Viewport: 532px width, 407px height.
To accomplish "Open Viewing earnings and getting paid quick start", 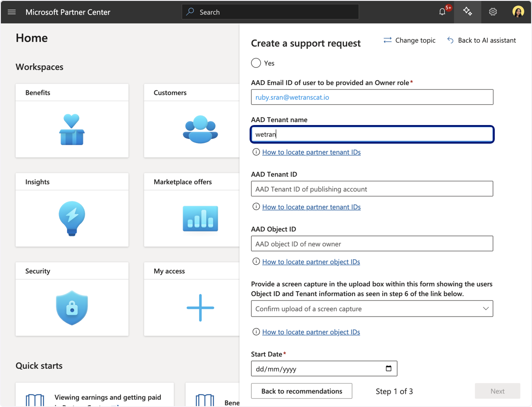I will [108, 397].
